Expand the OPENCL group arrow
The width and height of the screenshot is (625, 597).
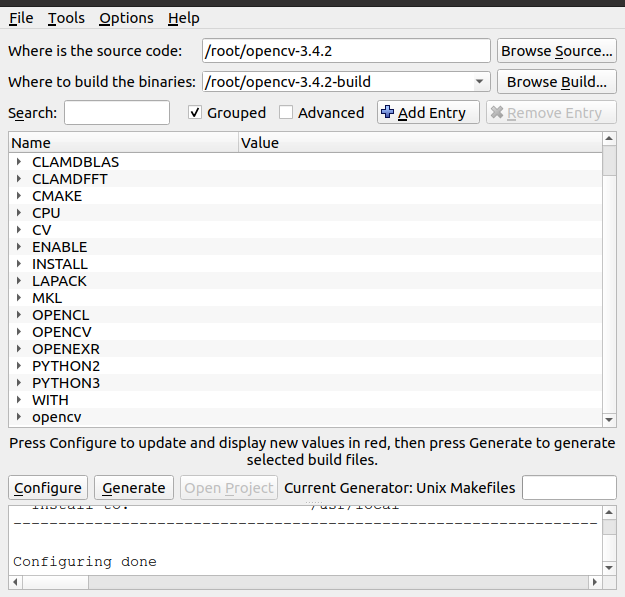click(19, 315)
